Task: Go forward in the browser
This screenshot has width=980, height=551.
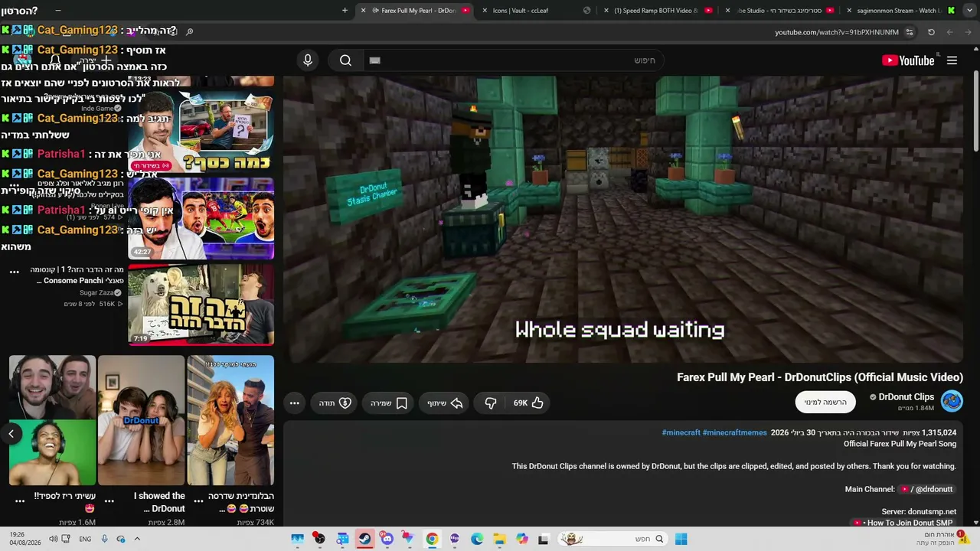Action: coord(950,32)
